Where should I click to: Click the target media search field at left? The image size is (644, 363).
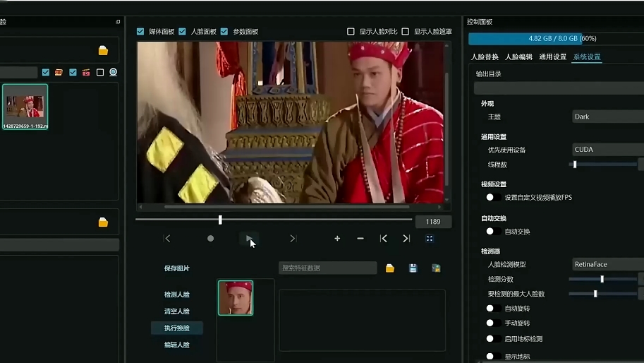(x=18, y=72)
